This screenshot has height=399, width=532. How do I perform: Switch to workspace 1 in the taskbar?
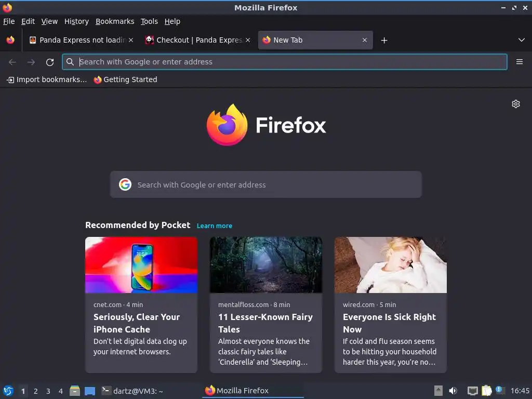tap(23, 391)
